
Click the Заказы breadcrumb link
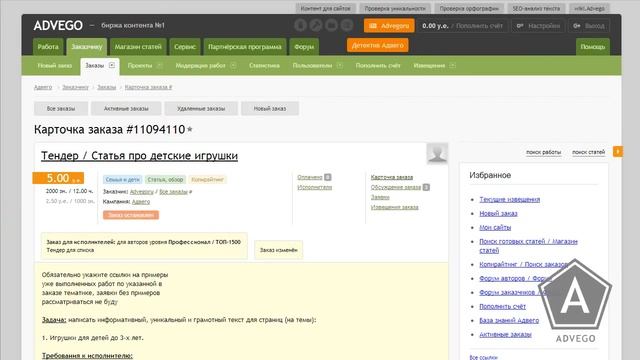pyautogui.click(x=107, y=87)
